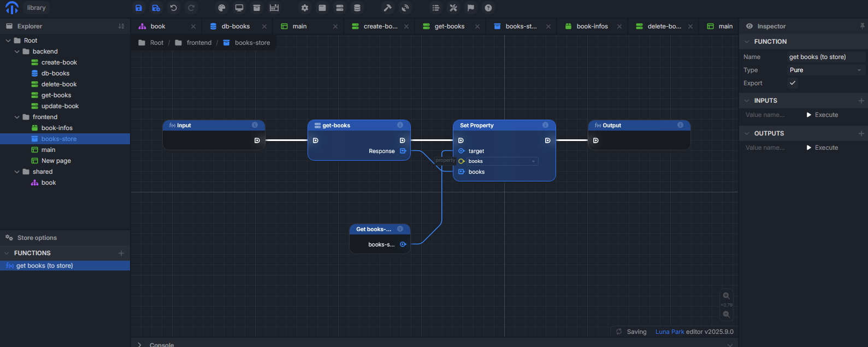Image resolution: width=868 pixels, height=347 pixels.
Task: Open the Type dropdown set to Pure
Action: pyautogui.click(x=825, y=70)
